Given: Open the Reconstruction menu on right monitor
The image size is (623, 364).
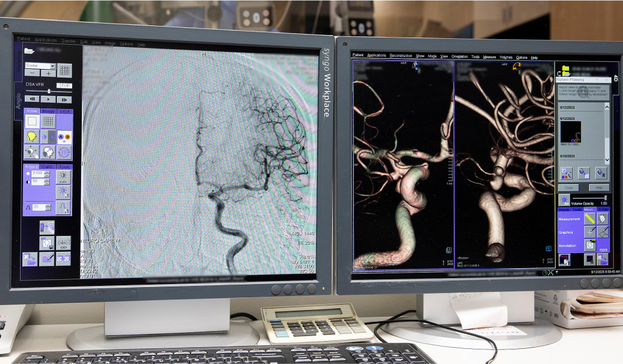Looking at the screenshot, I should click(x=401, y=56).
